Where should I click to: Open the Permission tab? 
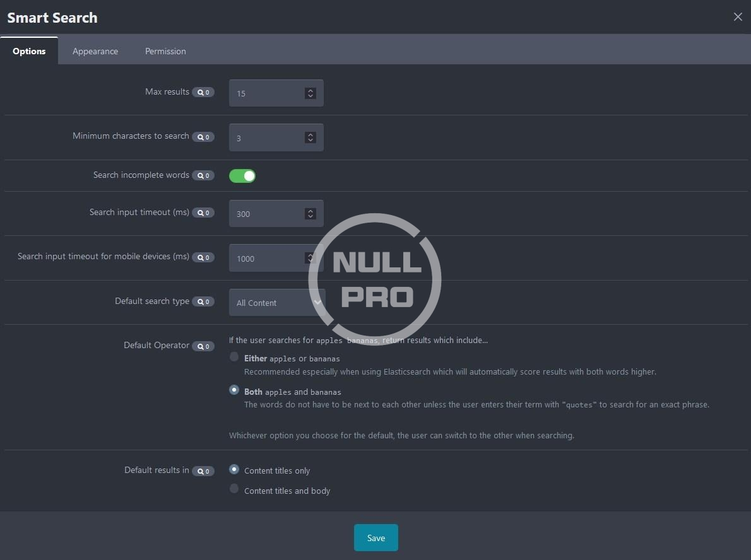click(x=165, y=51)
